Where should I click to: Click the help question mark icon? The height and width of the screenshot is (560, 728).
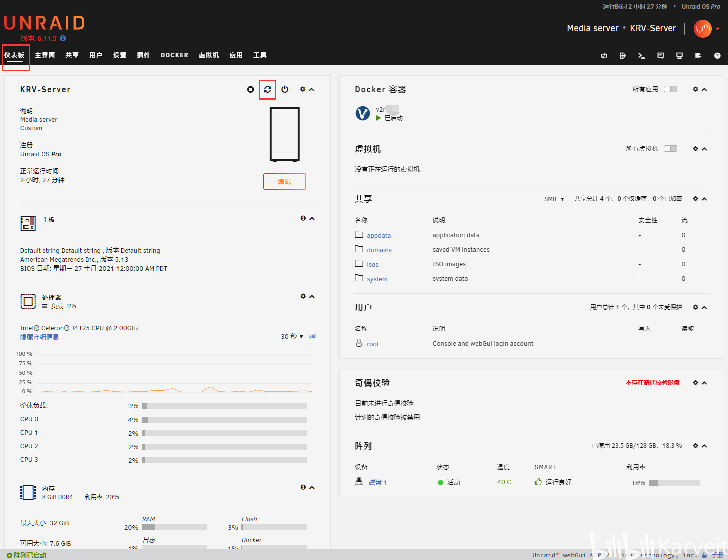click(x=717, y=56)
